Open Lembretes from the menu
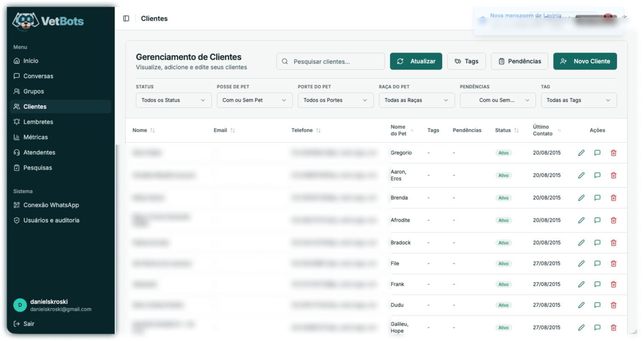The height and width of the screenshot is (341, 644). click(60, 122)
